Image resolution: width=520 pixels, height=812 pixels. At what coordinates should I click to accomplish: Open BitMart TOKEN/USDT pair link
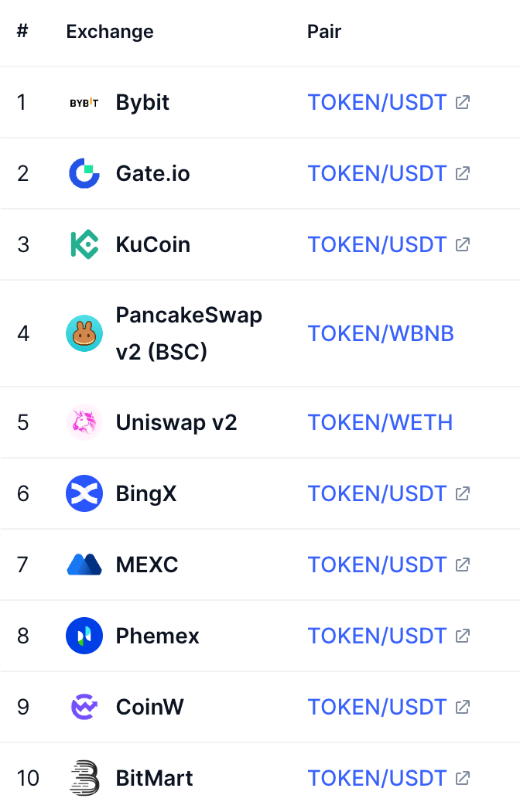click(377, 778)
